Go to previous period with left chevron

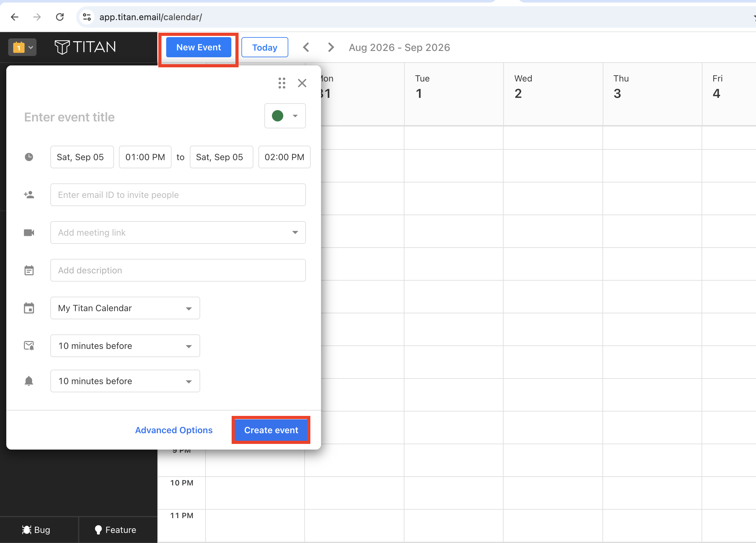point(306,47)
